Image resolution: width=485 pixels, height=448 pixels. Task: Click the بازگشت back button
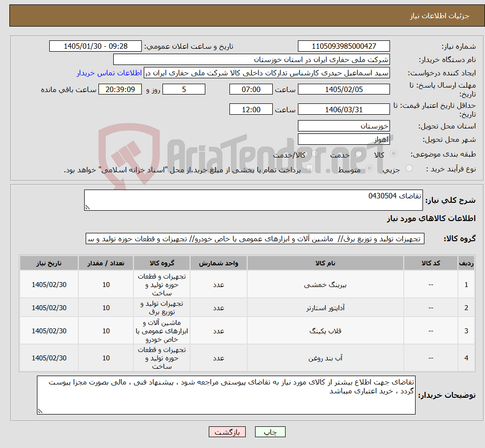pos(227,432)
